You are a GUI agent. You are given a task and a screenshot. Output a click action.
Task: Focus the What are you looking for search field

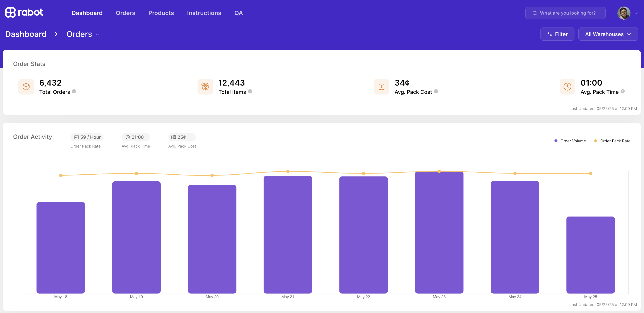point(565,13)
